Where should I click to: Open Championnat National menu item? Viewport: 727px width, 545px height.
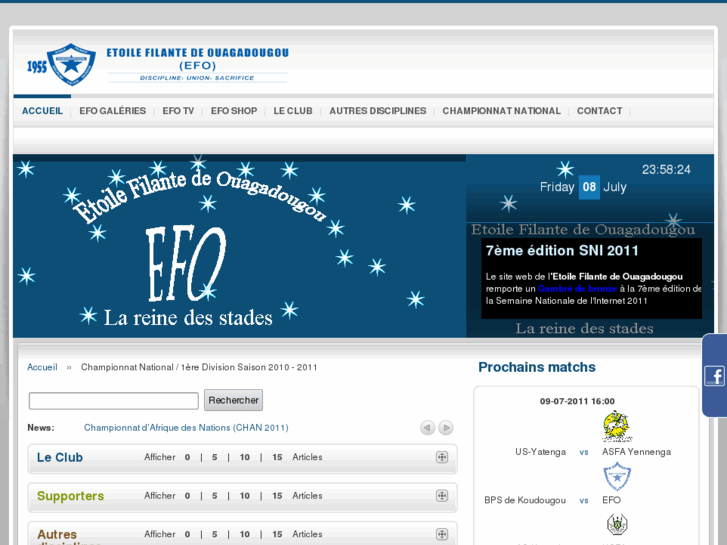pyautogui.click(x=501, y=111)
